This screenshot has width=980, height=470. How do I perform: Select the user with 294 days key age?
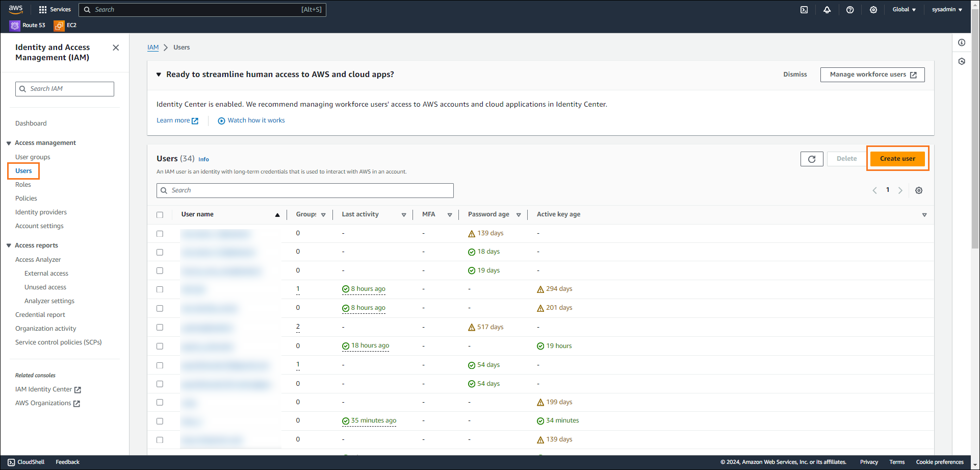coord(160,289)
